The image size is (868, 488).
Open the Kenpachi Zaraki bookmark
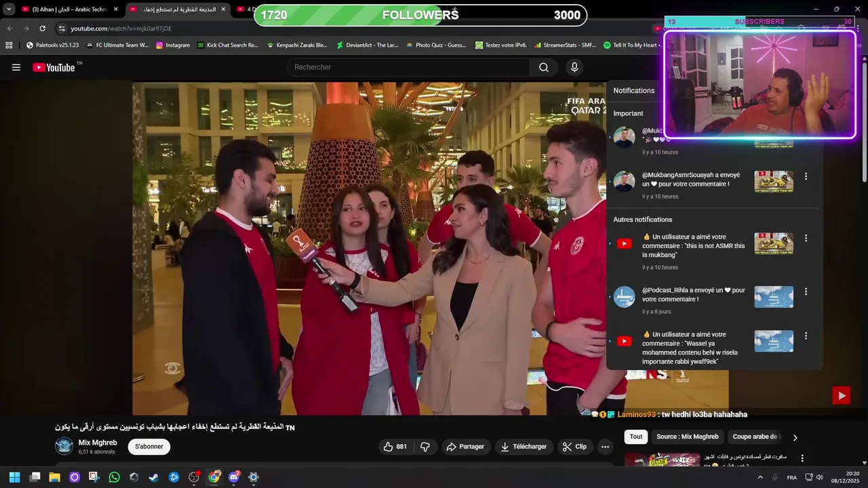(x=297, y=45)
